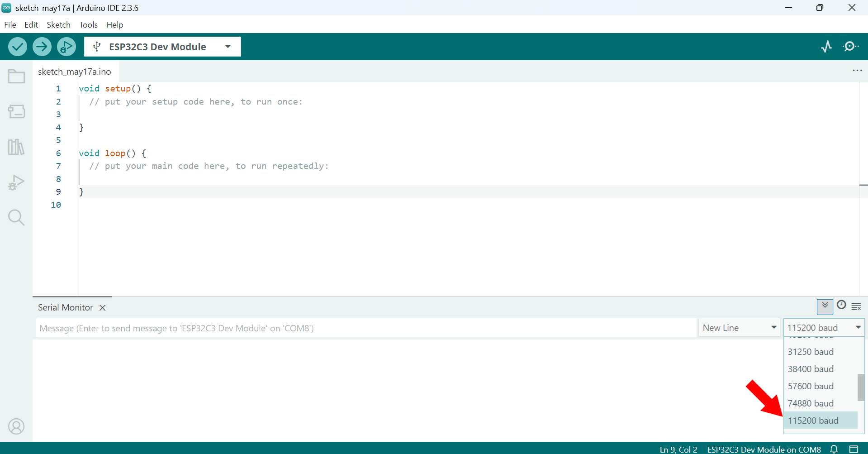
Task: Open the File menu
Action: tap(10, 25)
